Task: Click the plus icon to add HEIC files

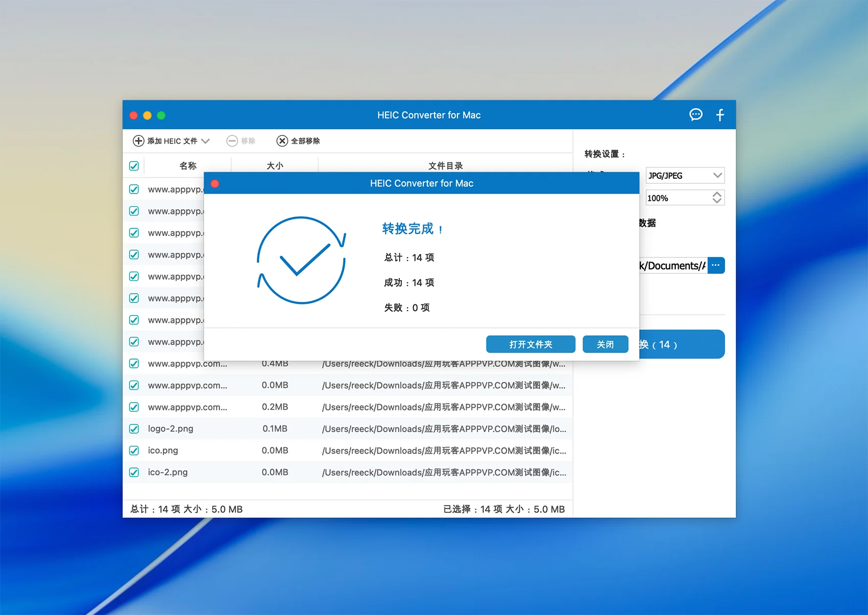Action: (x=138, y=141)
